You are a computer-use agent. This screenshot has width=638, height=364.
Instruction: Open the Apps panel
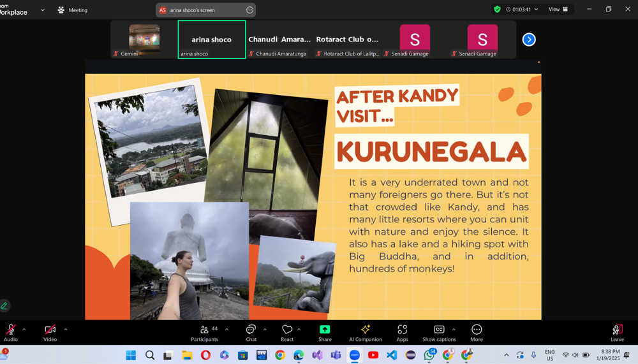(x=402, y=332)
